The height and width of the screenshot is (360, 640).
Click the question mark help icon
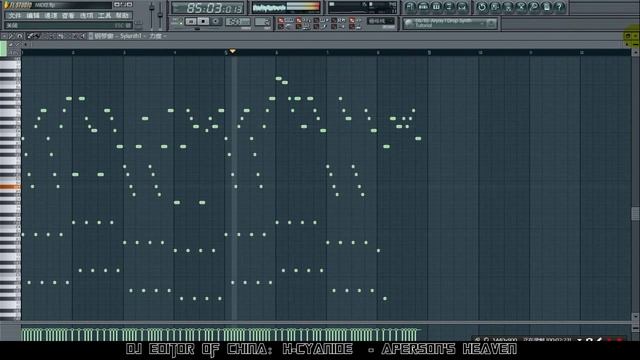559,7
